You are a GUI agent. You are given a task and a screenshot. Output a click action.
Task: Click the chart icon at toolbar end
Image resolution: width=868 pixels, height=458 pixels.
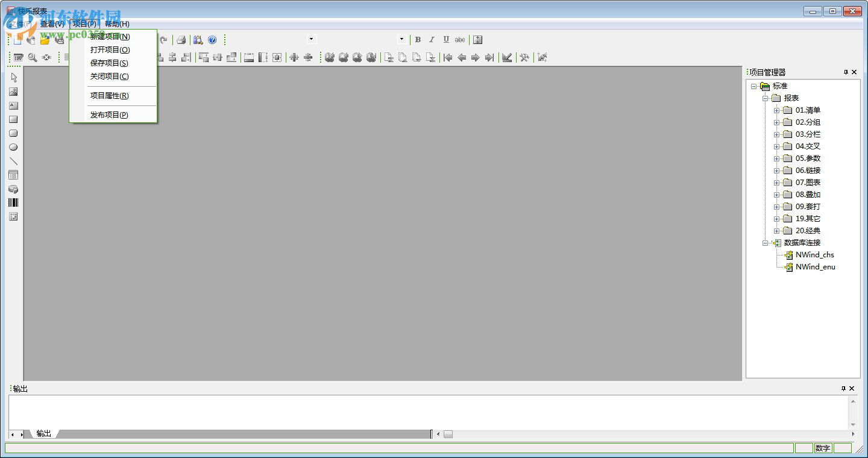(542, 57)
